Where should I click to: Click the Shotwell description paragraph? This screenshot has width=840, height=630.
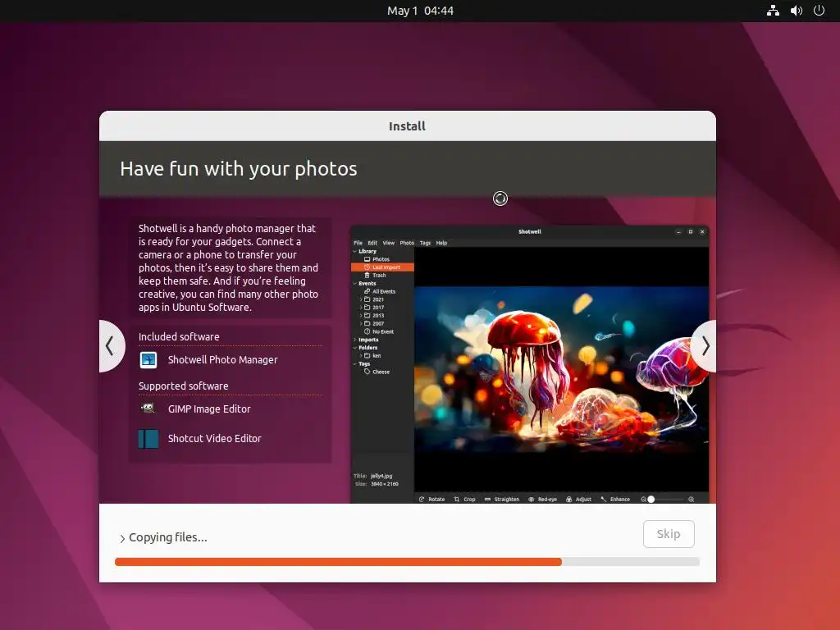point(229,268)
